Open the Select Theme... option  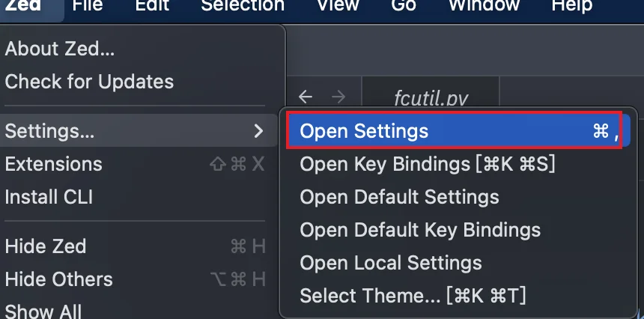pyautogui.click(x=413, y=296)
